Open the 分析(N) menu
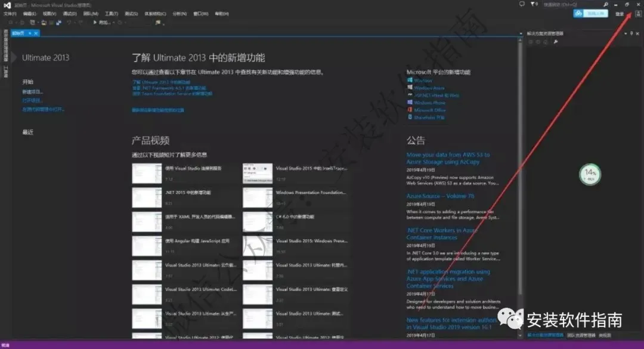This screenshot has width=644, height=349. [179, 14]
